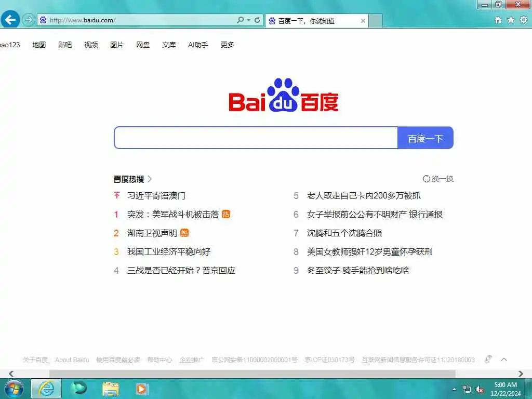
Task: Open hot search 沈腾和五个沈腾合照
Action: coord(344,233)
